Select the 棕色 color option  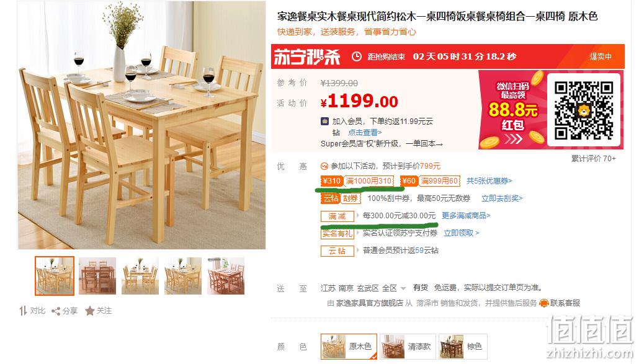pyautogui.click(x=463, y=346)
